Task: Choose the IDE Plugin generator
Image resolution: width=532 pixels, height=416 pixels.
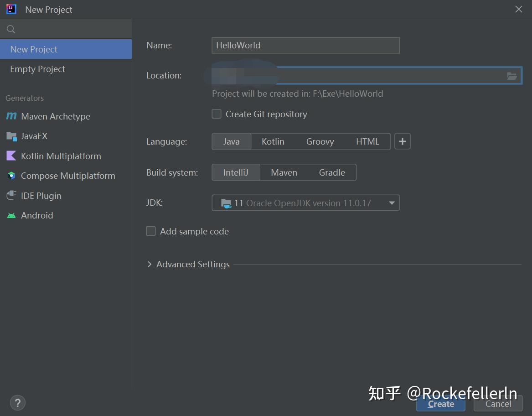Action: (41, 195)
